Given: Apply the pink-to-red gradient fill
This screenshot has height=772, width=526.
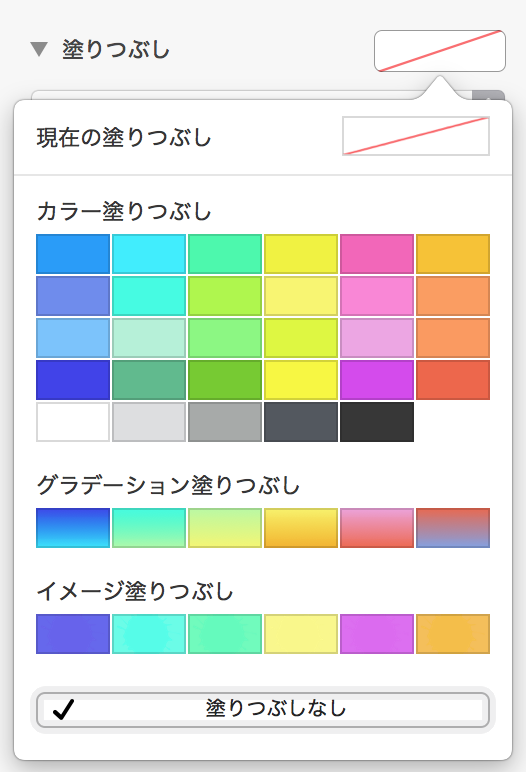Looking at the screenshot, I should (377, 528).
